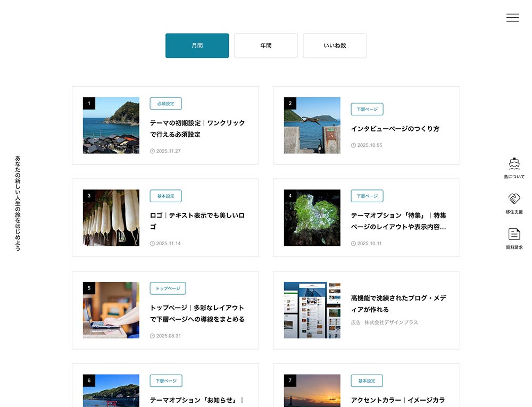Click the 必須設定 category badge
532x407 pixels.
coord(165,104)
